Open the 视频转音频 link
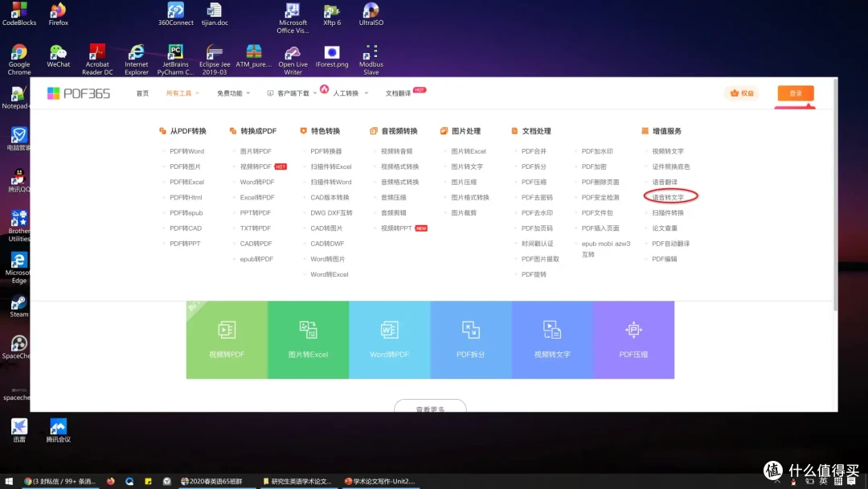This screenshot has height=489, width=868. tap(396, 151)
